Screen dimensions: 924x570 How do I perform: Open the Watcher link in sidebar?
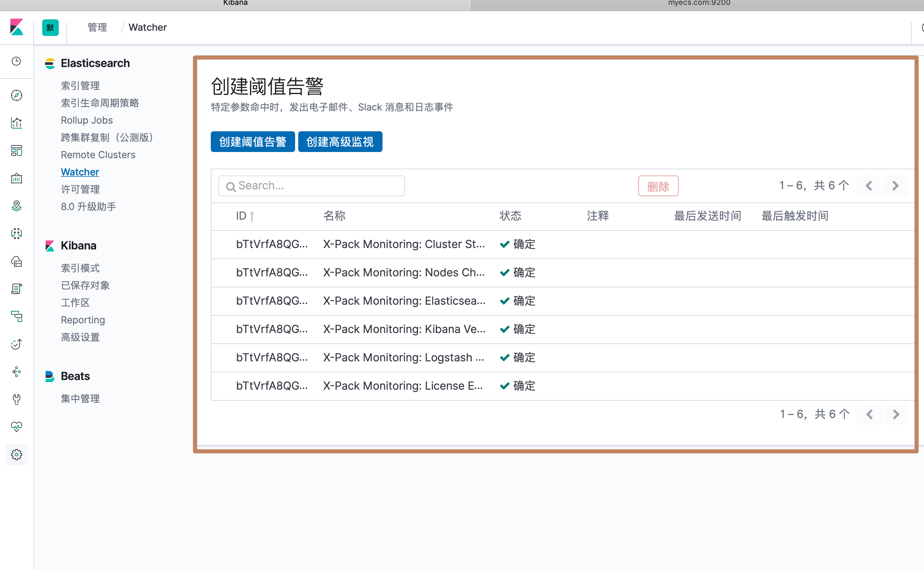pos(80,172)
